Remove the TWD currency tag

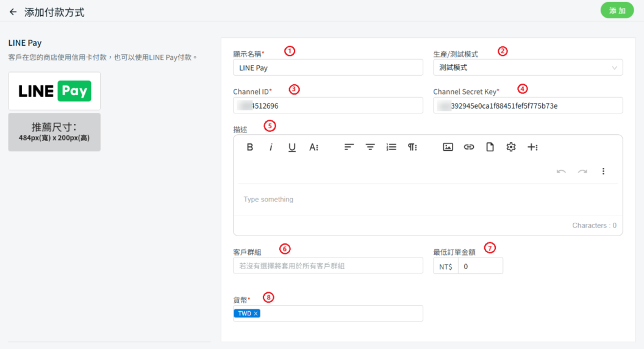(x=256, y=314)
